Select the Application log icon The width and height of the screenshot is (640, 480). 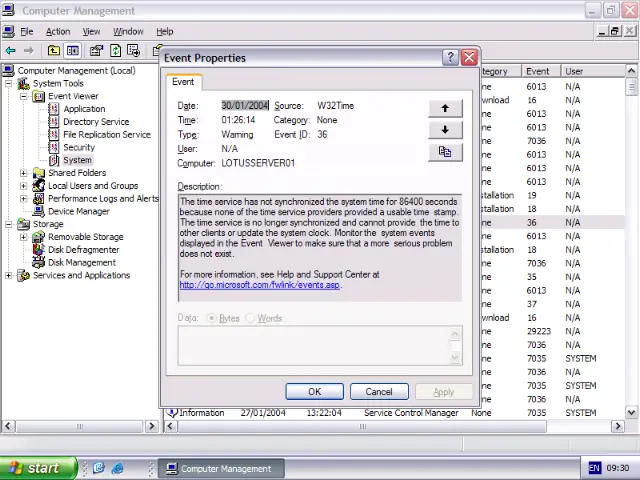[53, 109]
